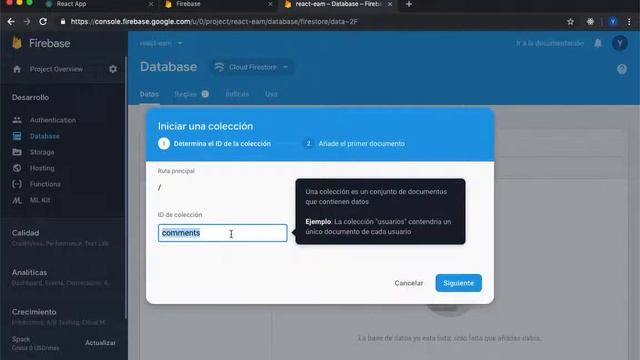The image size is (640, 360).
Task: Open the Storage section
Action: pyautogui.click(x=33, y=152)
